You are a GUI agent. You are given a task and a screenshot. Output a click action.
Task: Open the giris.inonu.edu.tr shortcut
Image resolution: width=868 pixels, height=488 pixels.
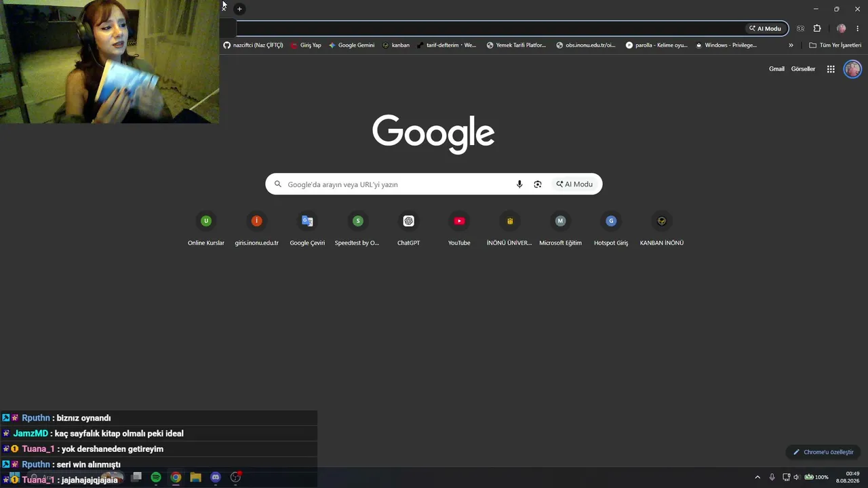[x=256, y=228]
